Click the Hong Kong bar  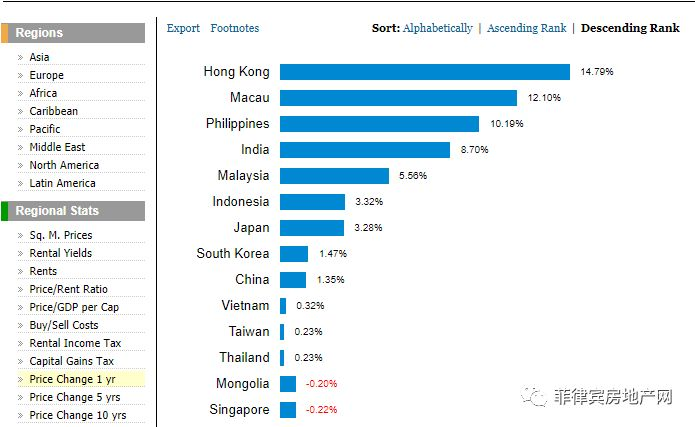click(424, 72)
